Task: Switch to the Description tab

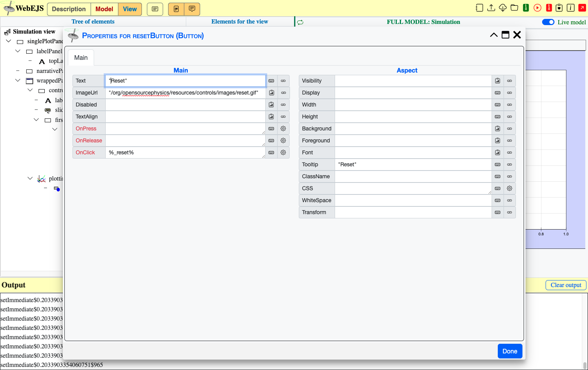Action: tap(69, 9)
